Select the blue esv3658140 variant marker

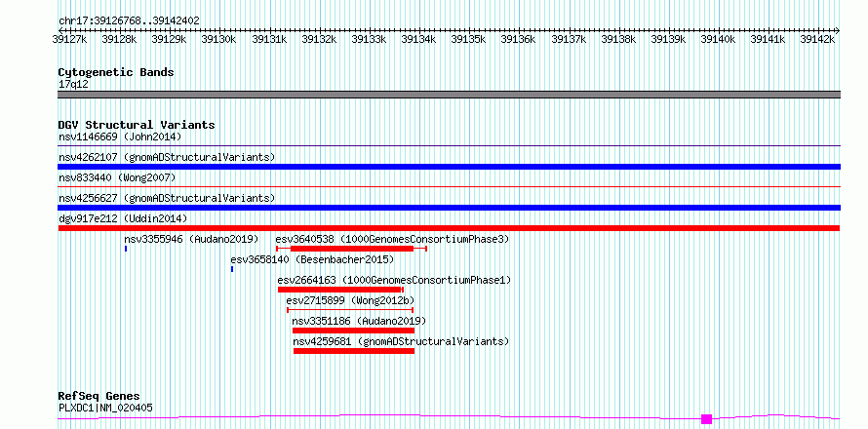[x=232, y=269]
